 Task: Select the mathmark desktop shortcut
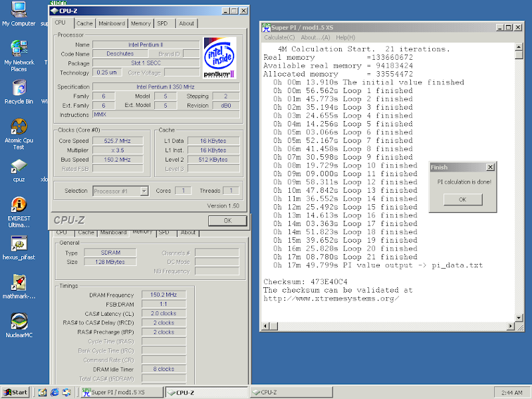19,287
